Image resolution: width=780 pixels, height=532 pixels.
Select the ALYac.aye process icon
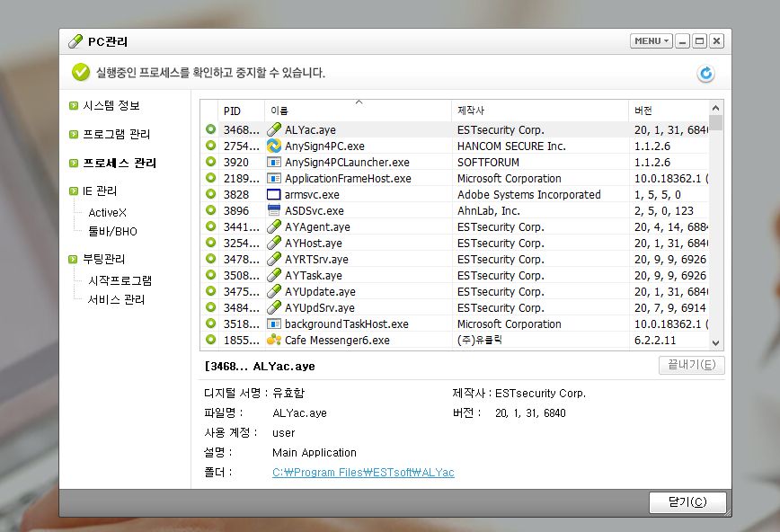point(273,129)
